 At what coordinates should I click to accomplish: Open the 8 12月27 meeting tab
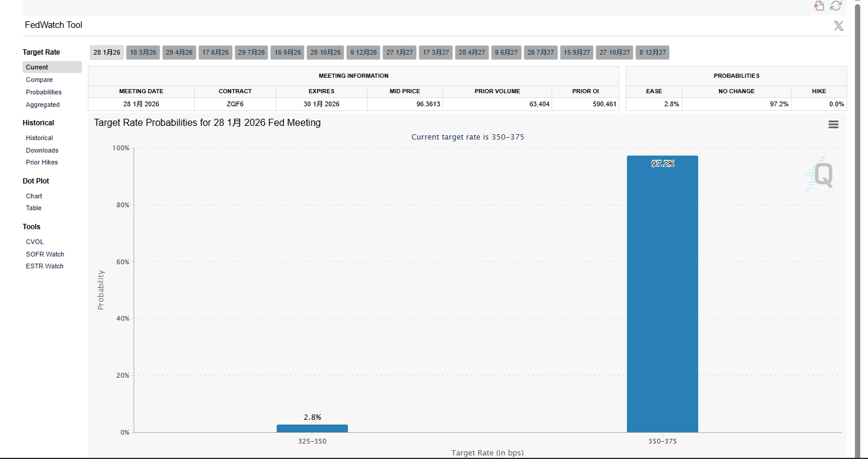(x=652, y=52)
